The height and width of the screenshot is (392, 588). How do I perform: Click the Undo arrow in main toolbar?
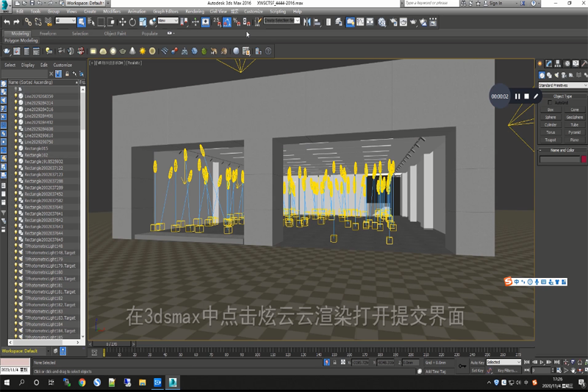7,22
